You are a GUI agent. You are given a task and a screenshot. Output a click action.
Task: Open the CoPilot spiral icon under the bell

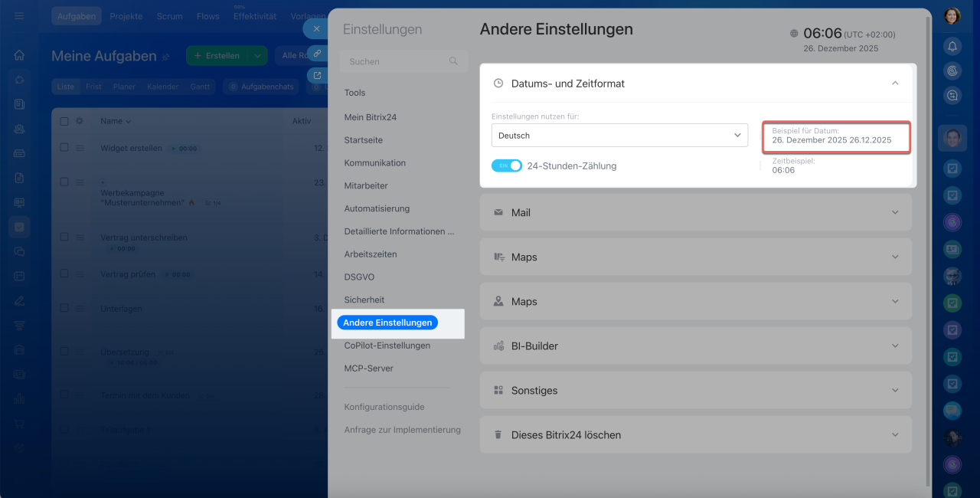pos(952,70)
